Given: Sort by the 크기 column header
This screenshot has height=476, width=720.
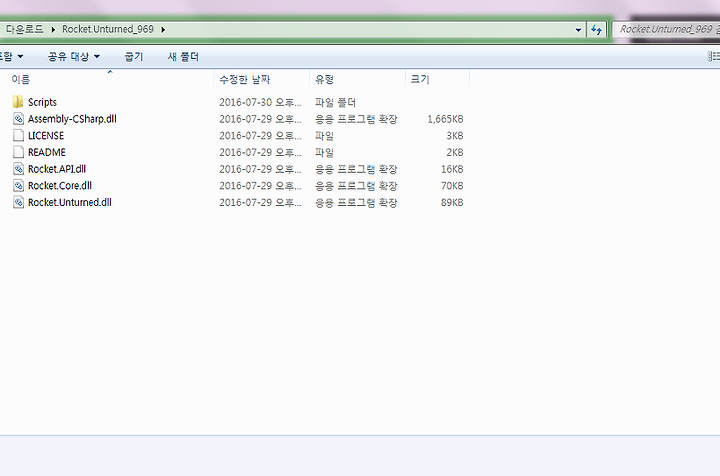Looking at the screenshot, I should (437, 79).
